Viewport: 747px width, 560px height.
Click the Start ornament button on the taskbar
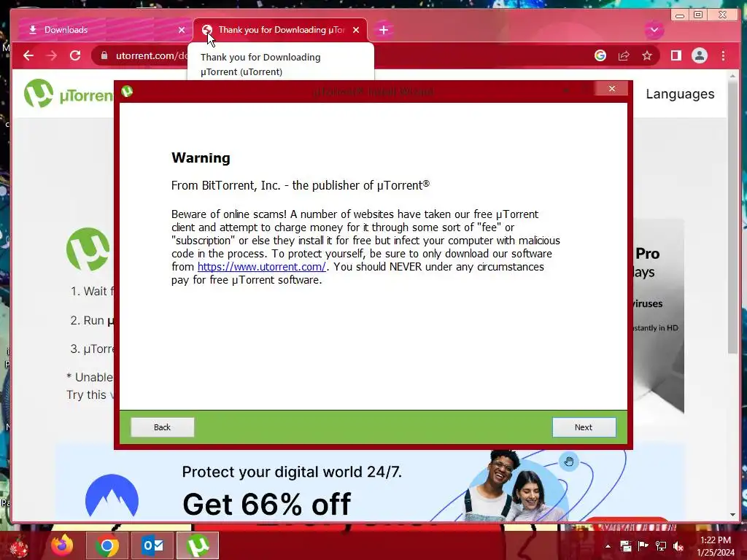coord(20,546)
